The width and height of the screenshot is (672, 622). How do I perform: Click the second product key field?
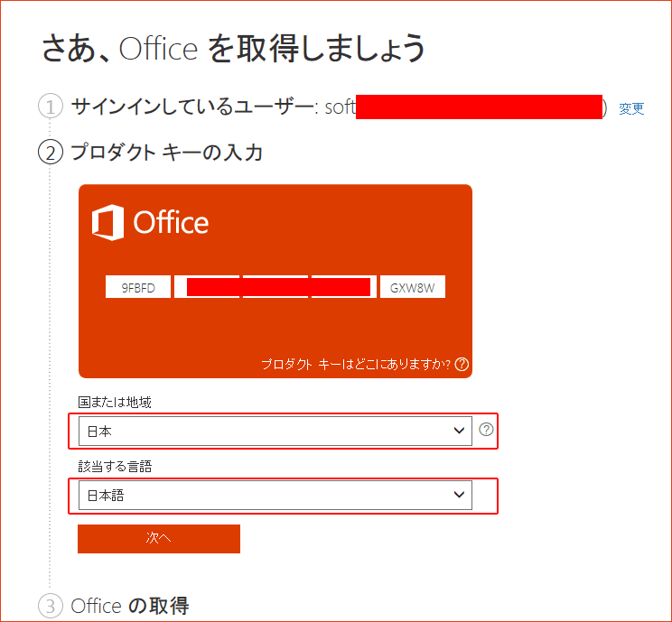pyautogui.click(x=207, y=286)
